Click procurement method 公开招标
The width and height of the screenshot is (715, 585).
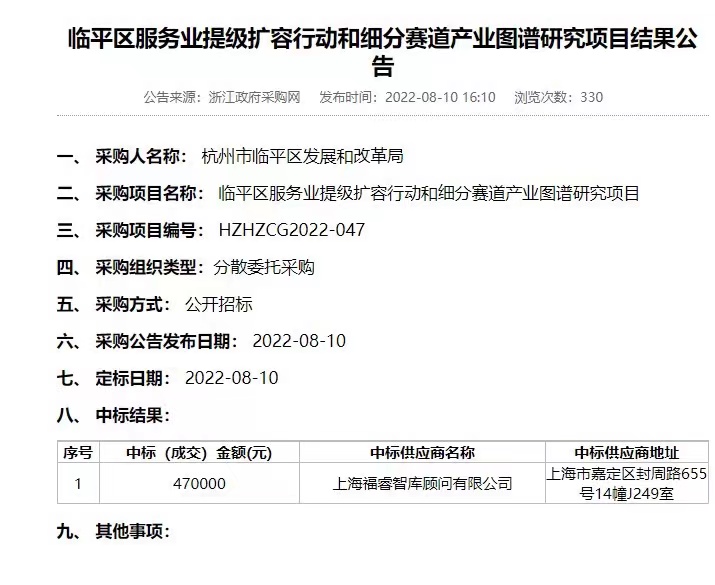(x=218, y=304)
